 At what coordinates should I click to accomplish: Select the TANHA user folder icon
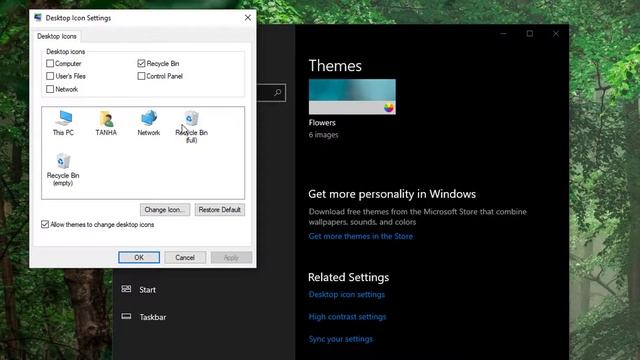[106, 122]
